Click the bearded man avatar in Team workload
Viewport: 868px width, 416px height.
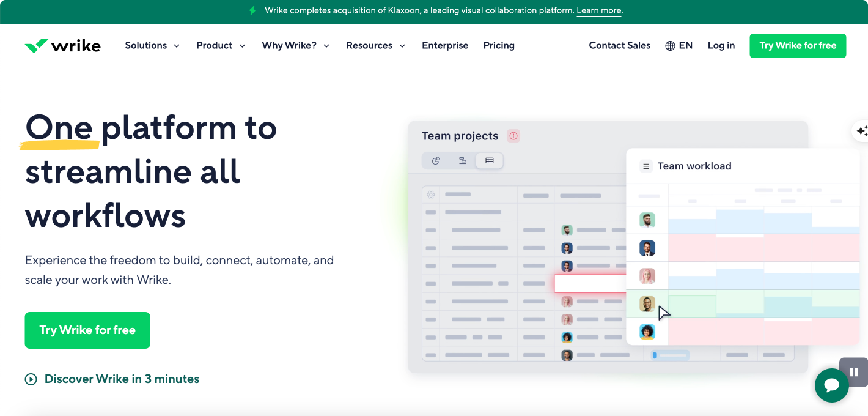click(647, 220)
